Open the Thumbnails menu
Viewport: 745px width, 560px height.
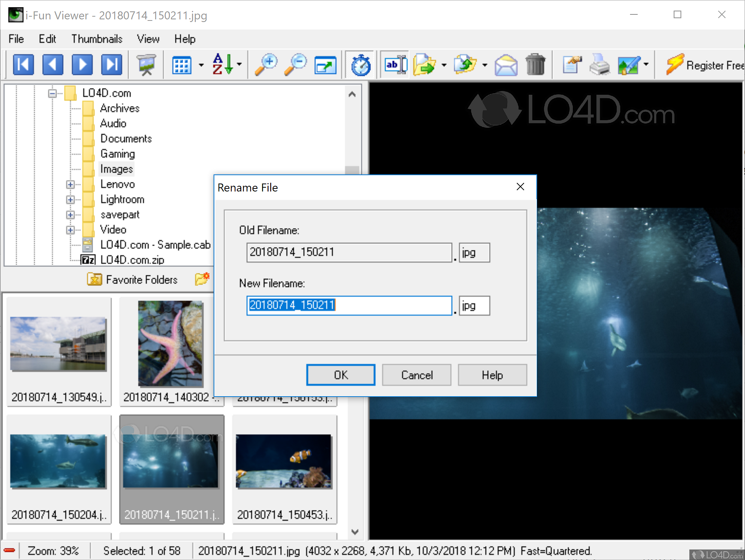[97, 39]
